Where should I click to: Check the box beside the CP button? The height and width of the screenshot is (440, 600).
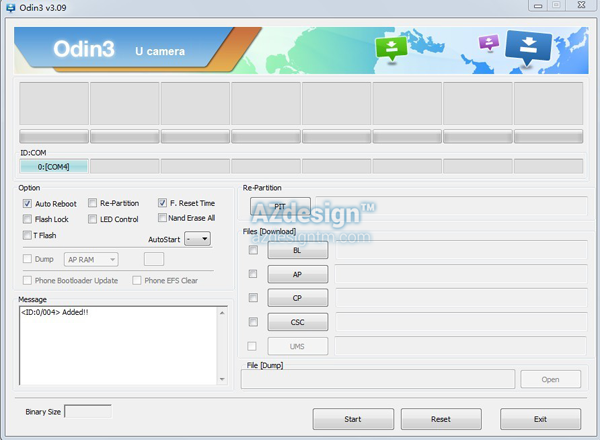(253, 298)
